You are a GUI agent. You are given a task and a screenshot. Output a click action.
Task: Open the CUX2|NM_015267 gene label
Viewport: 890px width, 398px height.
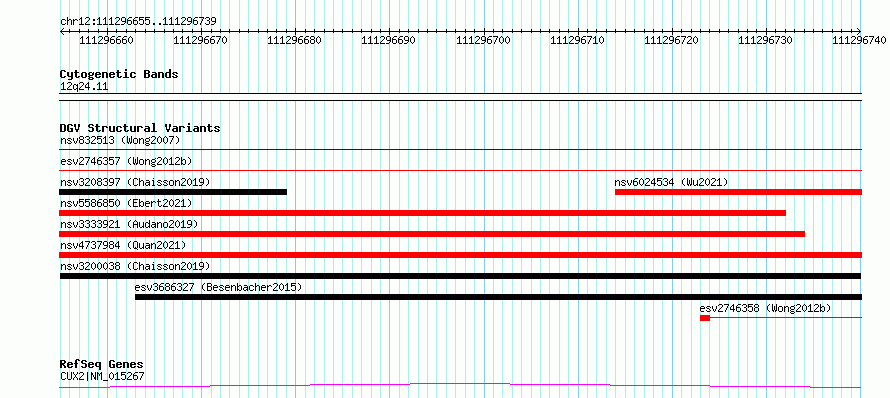tap(102, 376)
